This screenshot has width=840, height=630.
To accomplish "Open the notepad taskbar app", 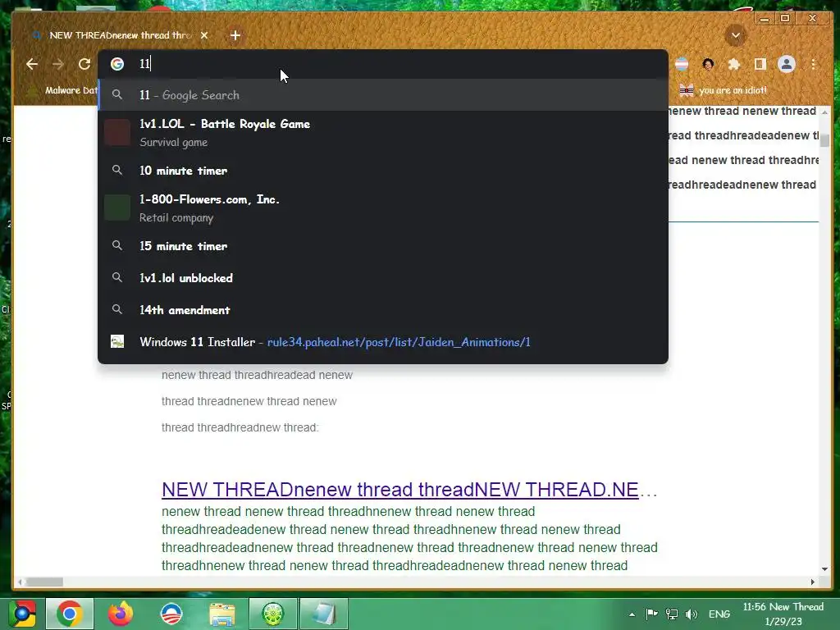I will 323,614.
